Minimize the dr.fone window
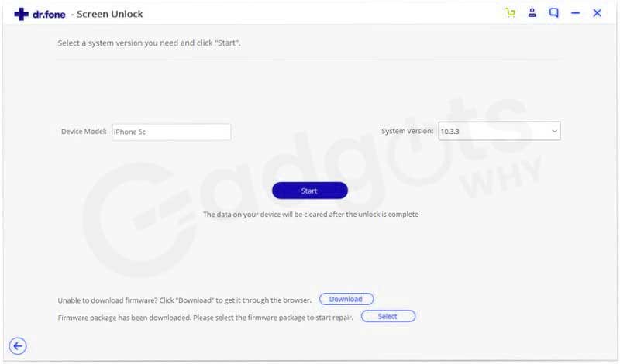 pyautogui.click(x=576, y=13)
